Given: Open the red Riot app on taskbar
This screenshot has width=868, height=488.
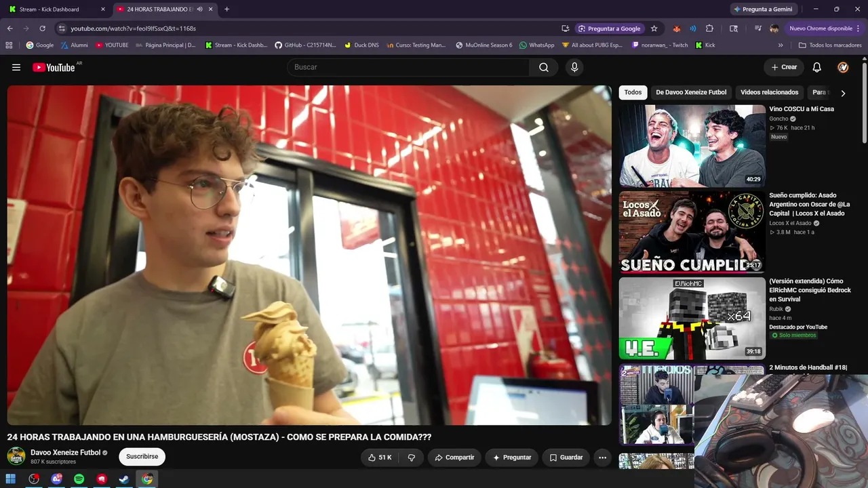Looking at the screenshot, I should pyautogui.click(x=102, y=479).
